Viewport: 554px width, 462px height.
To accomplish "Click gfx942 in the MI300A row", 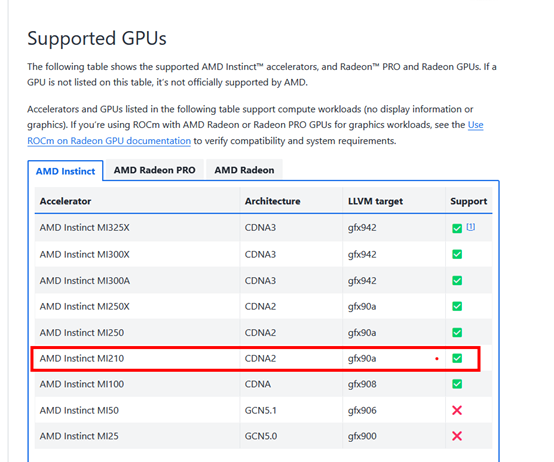I will click(x=362, y=281).
